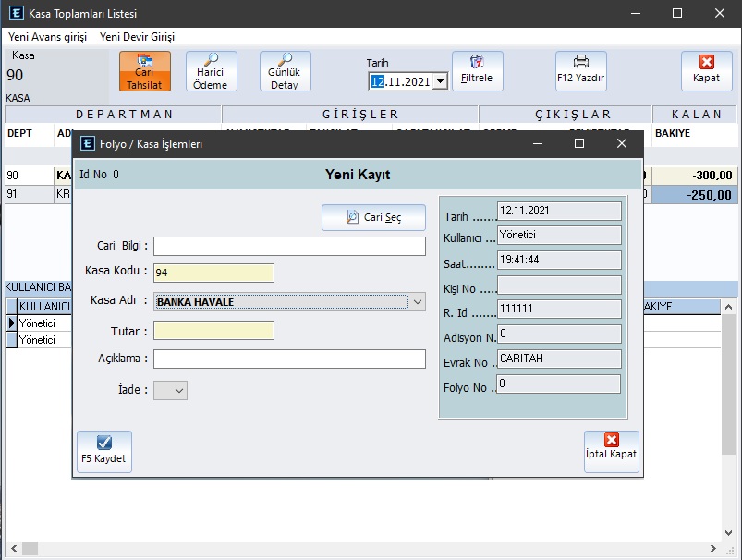Click Kasa Toplamları Listesi app icon
Image resolution: width=742 pixels, height=560 pixels.
point(16,13)
